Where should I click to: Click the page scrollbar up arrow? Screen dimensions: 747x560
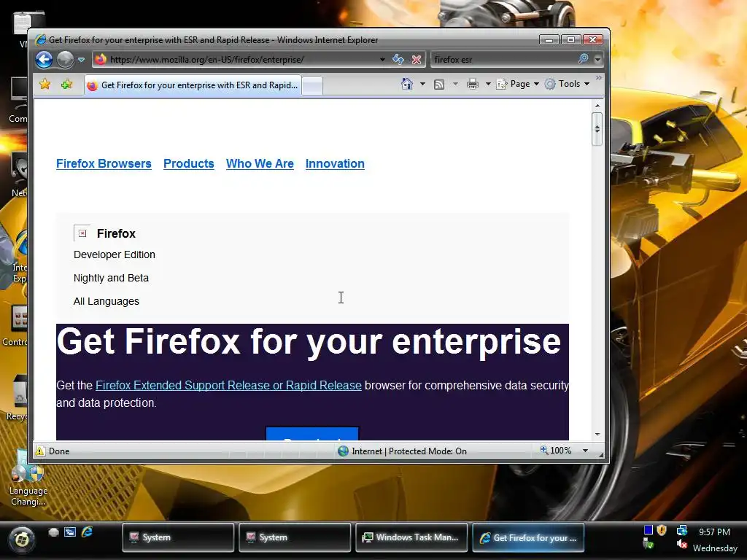tap(597, 105)
